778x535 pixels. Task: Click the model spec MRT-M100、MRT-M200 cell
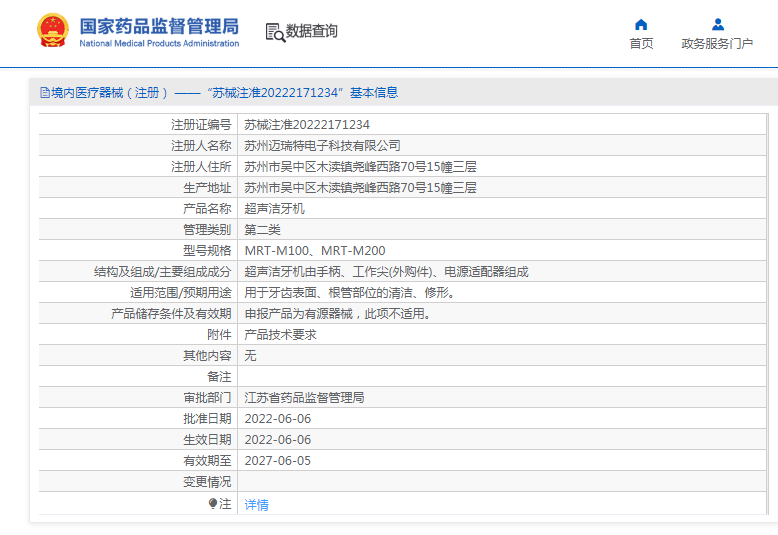pyautogui.click(x=315, y=251)
